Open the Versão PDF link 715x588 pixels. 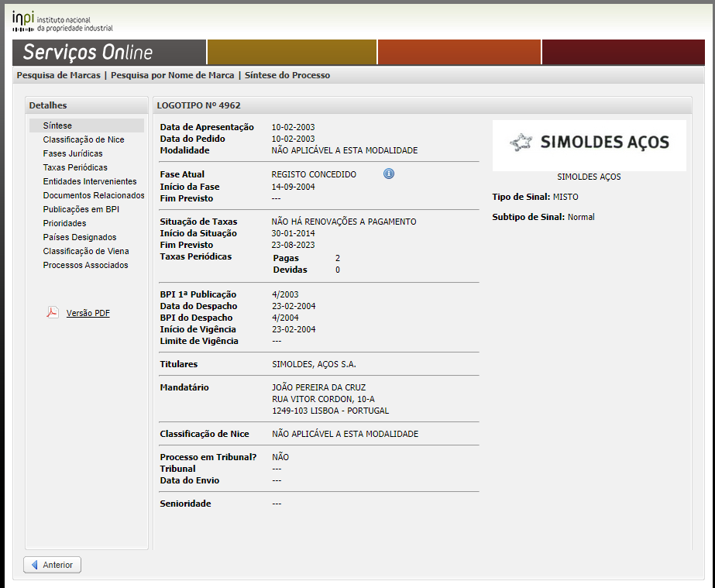(x=88, y=314)
